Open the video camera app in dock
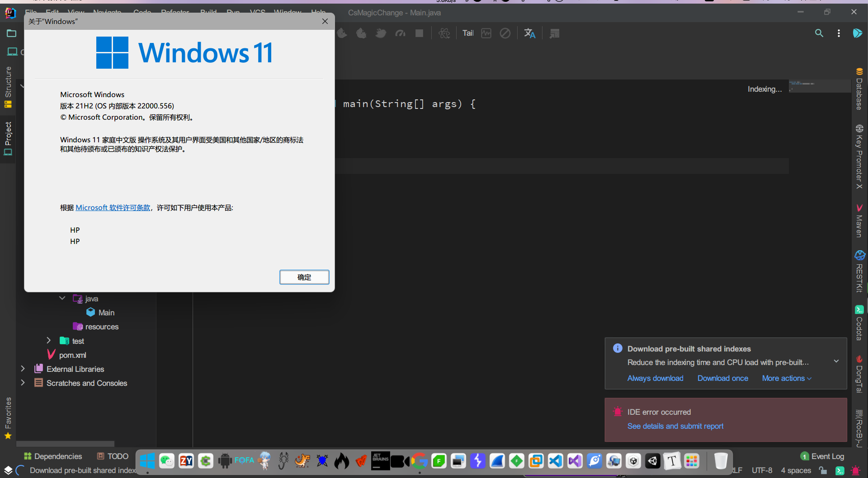Viewport: 868px width, 478px height. point(400,461)
